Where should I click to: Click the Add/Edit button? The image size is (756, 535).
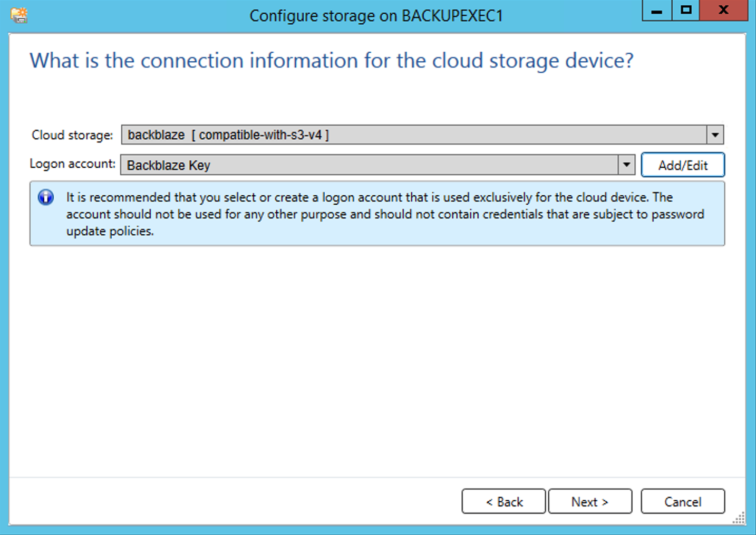(x=683, y=165)
